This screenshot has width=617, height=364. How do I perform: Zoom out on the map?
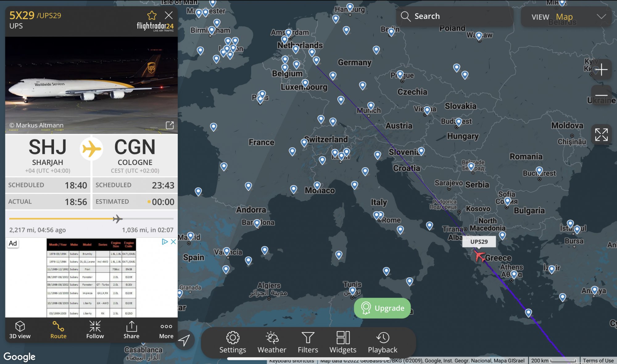[x=601, y=95]
